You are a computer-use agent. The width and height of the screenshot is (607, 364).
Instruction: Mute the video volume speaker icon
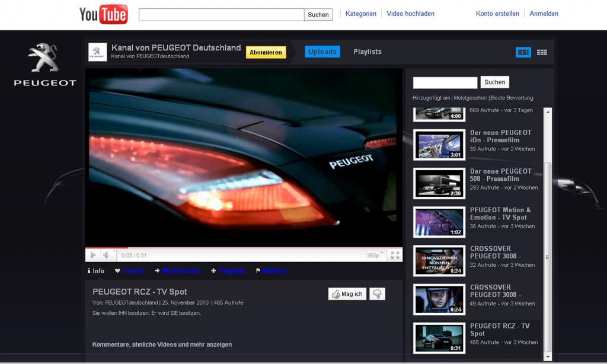coord(107,255)
